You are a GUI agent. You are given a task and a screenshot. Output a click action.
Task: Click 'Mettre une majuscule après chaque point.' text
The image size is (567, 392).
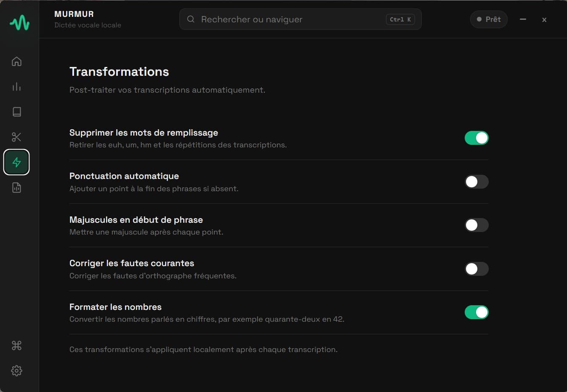pos(146,232)
